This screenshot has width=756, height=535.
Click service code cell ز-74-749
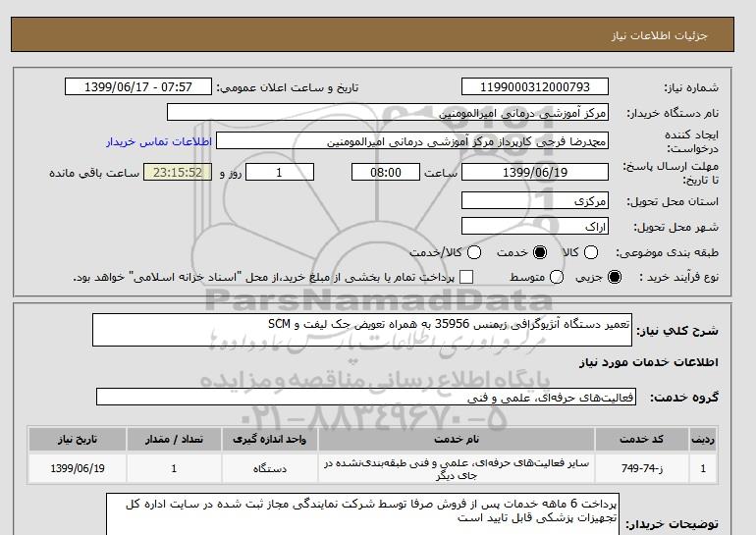[x=642, y=468]
